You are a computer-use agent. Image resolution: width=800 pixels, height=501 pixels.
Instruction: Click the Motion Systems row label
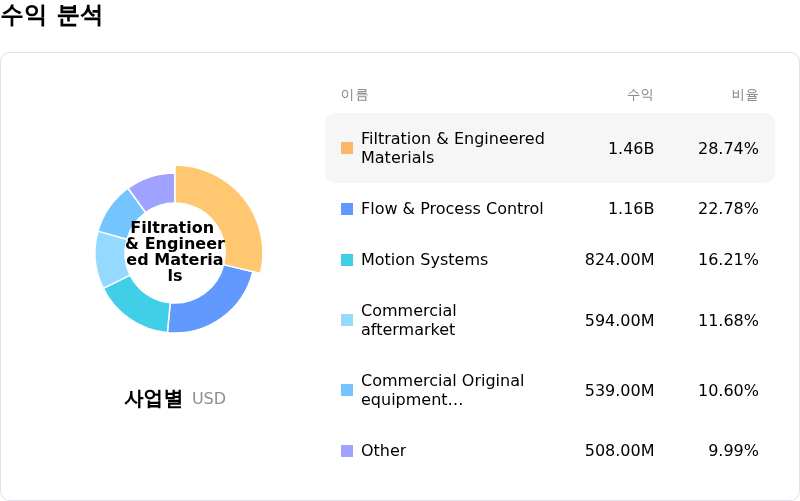coord(424,260)
